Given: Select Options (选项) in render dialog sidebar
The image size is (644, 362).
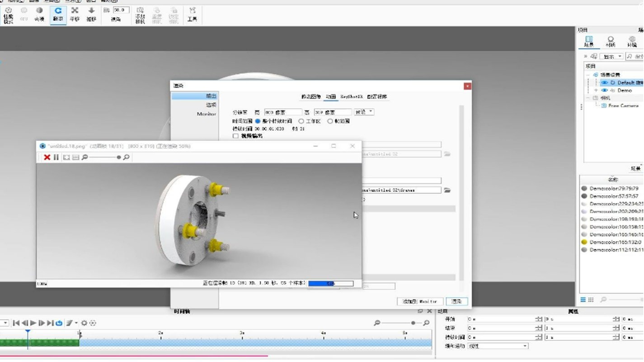Looking at the screenshot, I should click(211, 105).
